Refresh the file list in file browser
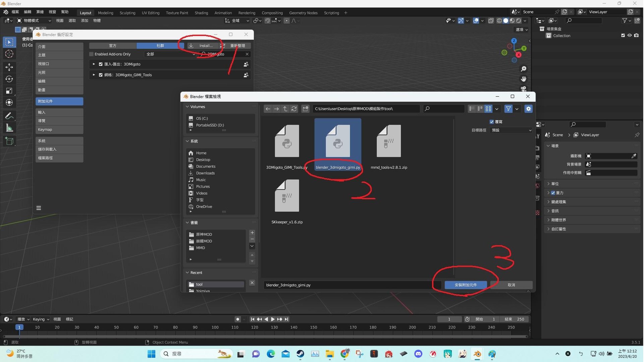Viewport: 644px width, 362px height. [294, 109]
